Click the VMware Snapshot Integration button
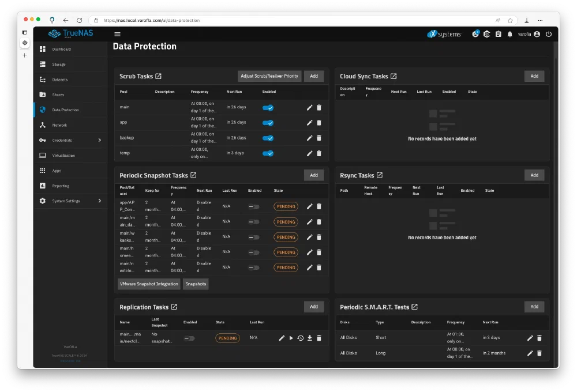577x392 pixels. [148, 284]
